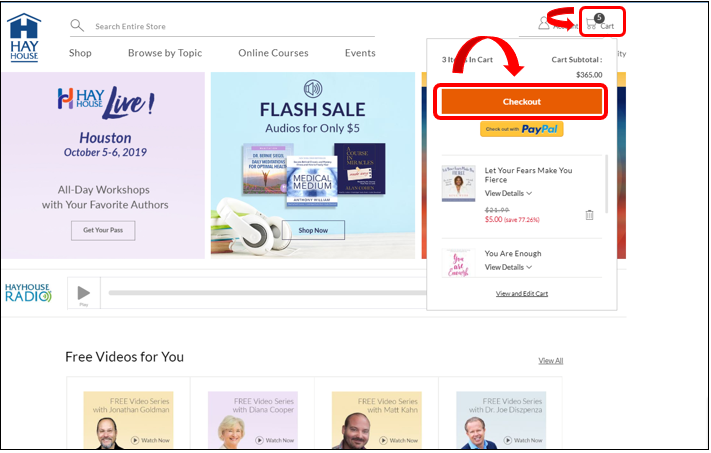The height and width of the screenshot is (453, 711).
Task: Click the Hay House logo
Action: [24, 38]
